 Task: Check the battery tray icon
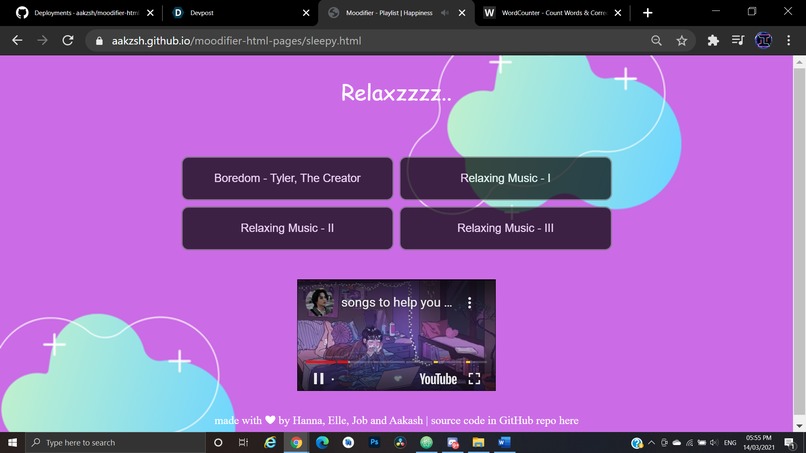click(x=702, y=442)
